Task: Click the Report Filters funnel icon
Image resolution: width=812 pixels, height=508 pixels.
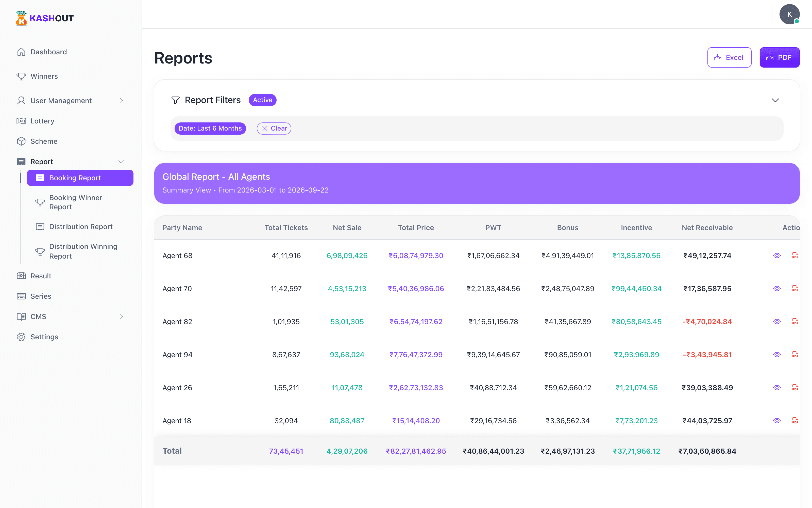Action: click(x=176, y=100)
